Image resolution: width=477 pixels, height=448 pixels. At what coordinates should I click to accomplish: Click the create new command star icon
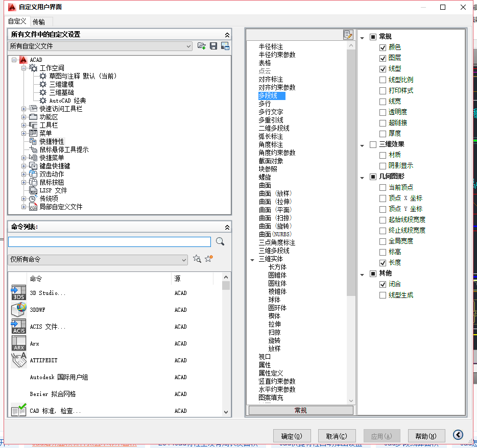click(209, 259)
